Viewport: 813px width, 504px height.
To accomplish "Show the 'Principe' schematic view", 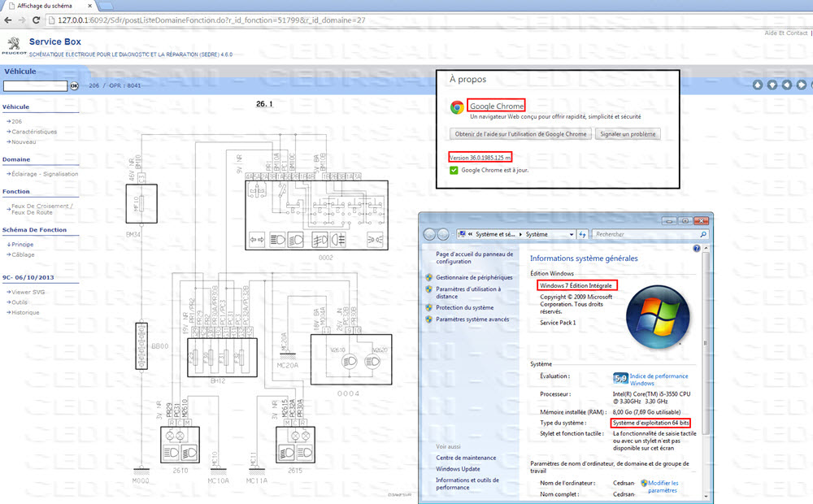I will tap(22, 244).
